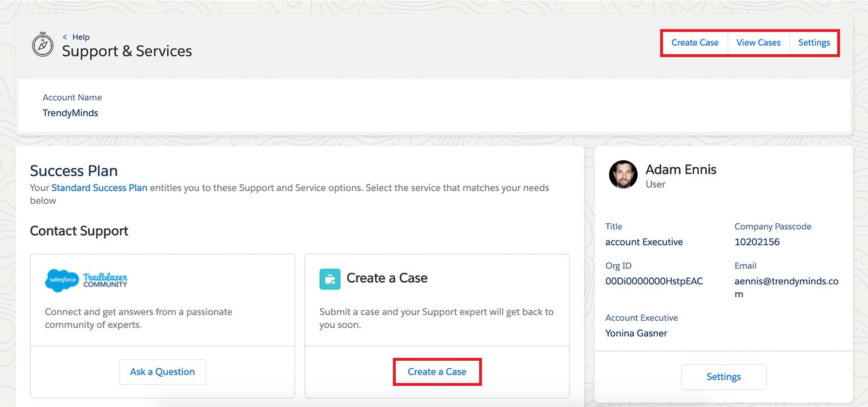
Task: Click the Account Name field label
Action: pos(72,98)
